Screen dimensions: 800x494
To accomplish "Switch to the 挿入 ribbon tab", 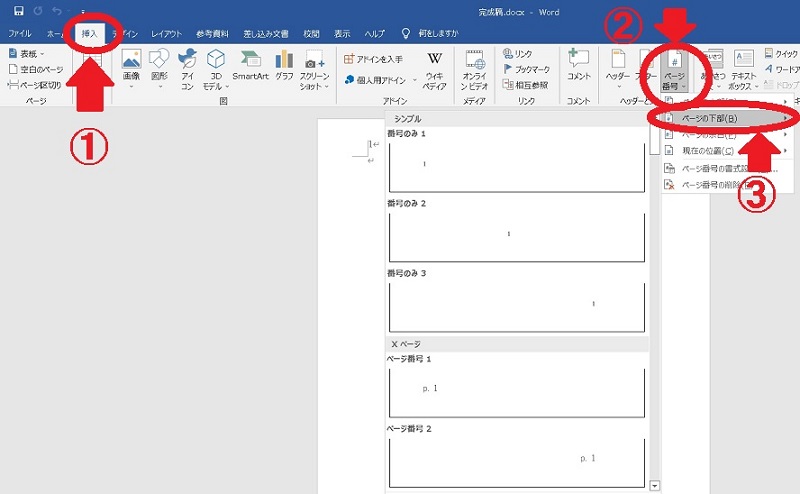I will pos(89,34).
